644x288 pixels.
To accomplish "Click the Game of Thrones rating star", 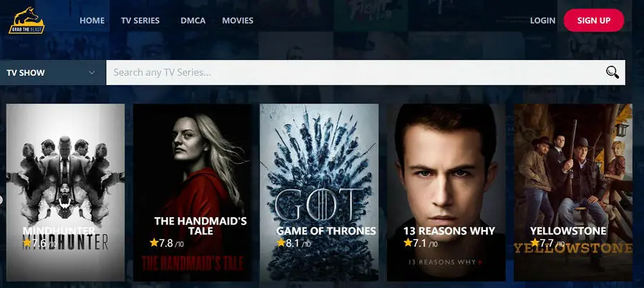I will [281, 243].
